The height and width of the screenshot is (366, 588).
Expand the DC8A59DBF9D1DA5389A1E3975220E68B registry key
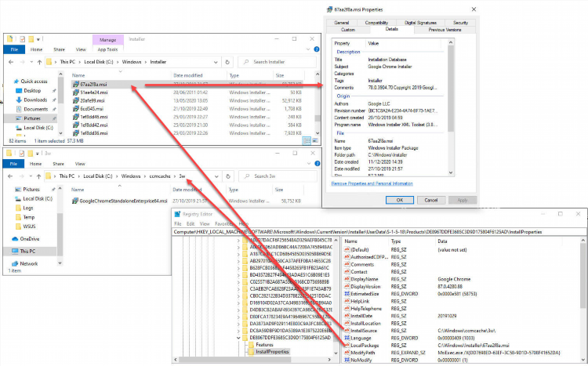[239, 331]
